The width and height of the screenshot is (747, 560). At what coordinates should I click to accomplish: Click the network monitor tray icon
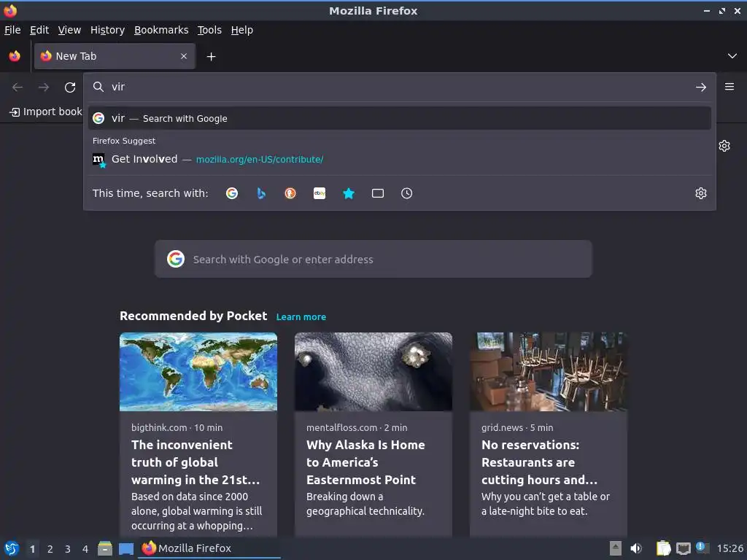coord(684,549)
